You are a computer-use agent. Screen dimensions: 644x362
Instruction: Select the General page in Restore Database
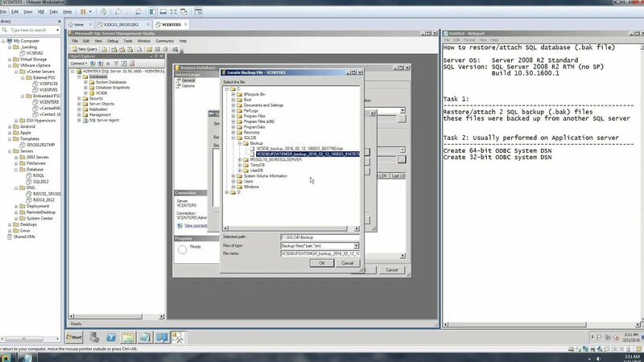click(188, 80)
